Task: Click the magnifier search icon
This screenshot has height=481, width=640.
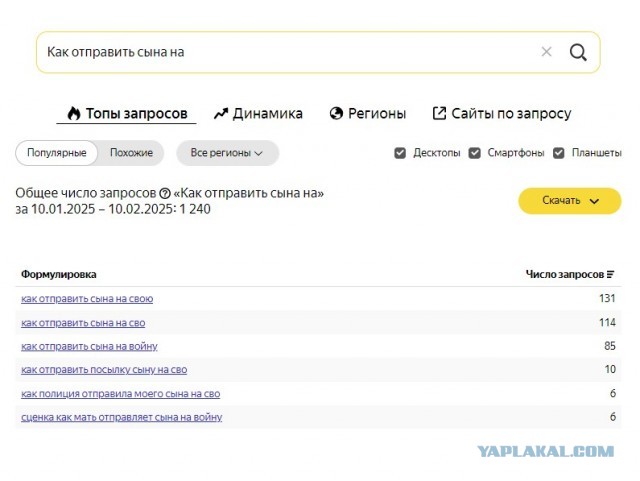Action: (578, 52)
